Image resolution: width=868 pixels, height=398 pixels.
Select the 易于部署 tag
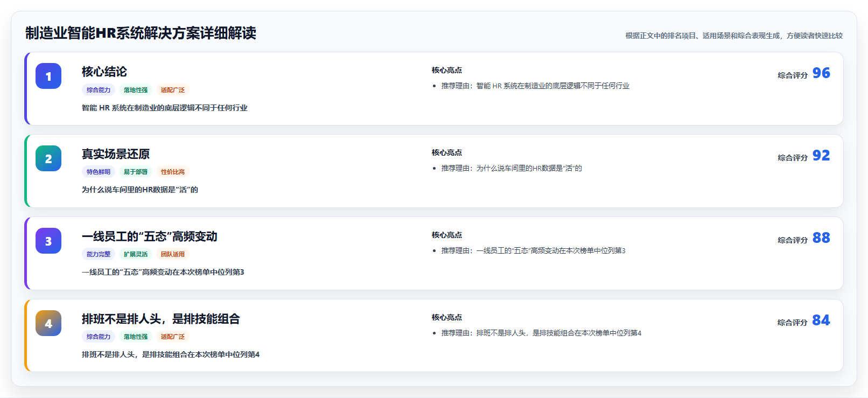tap(136, 172)
